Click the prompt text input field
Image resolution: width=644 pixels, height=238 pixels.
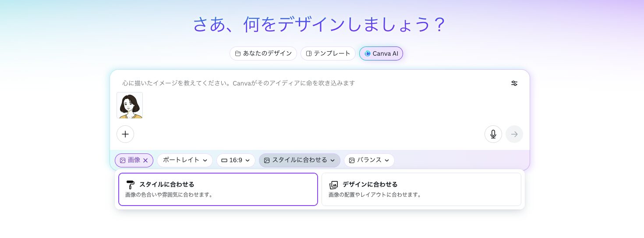pos(313,83)
